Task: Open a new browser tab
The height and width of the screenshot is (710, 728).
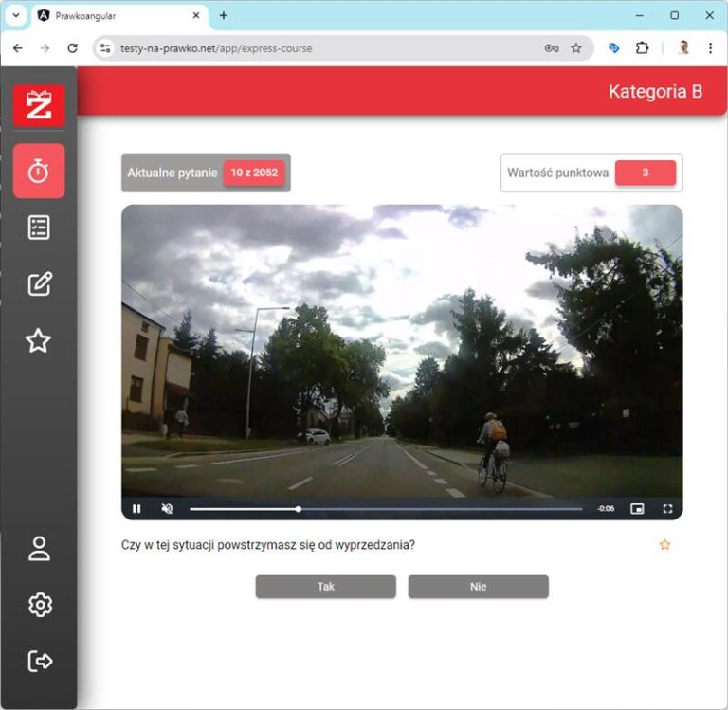Action: 224,15
